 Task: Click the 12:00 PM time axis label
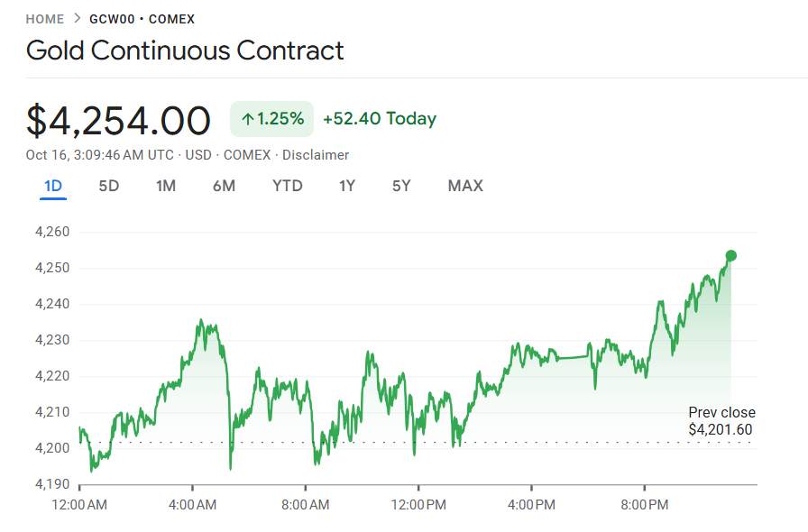pyautogui.click(x=418, y=505)
